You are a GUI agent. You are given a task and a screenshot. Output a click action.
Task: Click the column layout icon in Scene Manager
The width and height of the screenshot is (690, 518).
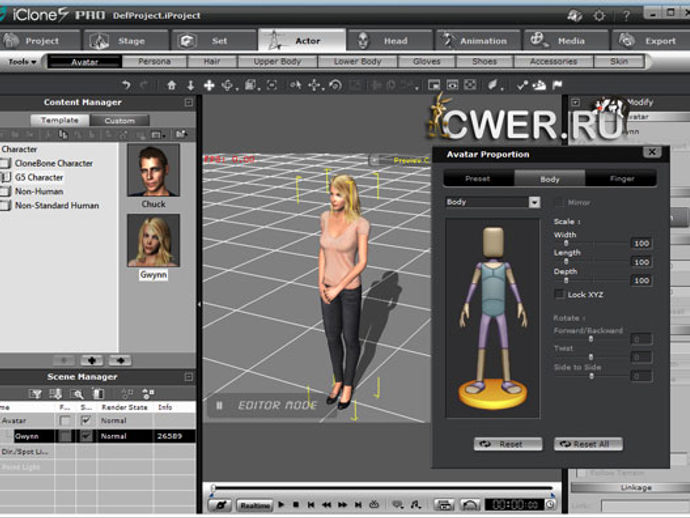[99, 393]
